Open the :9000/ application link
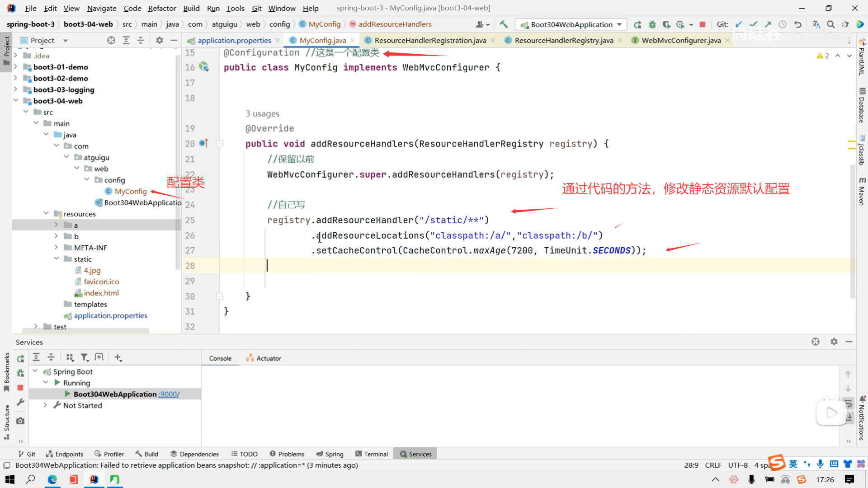This screenshot has width=868, height=488. click(x=169, y=394)
